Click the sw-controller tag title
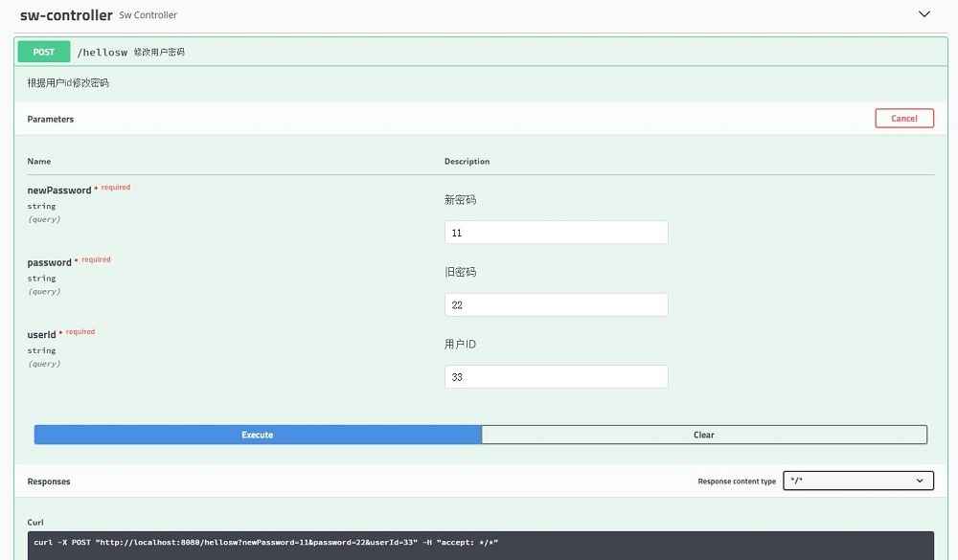 coord(65,15)
